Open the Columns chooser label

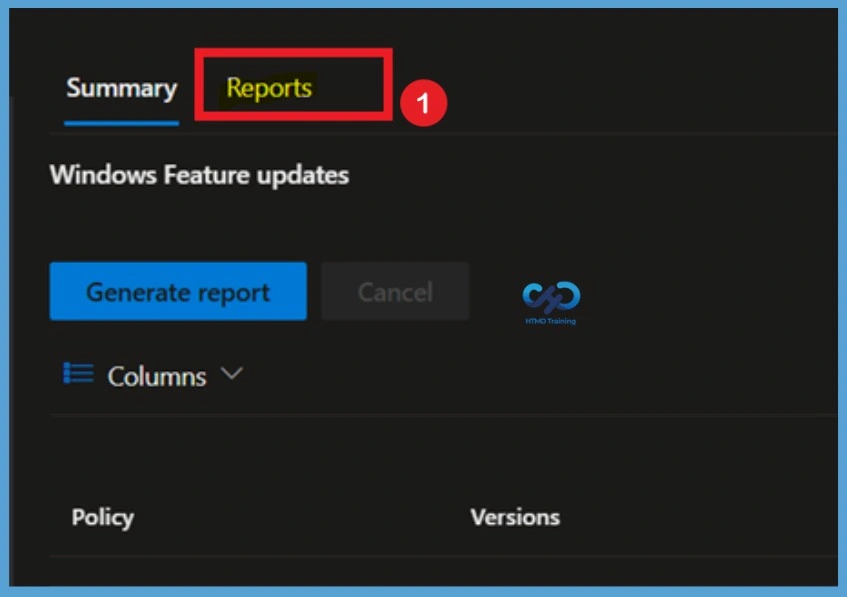(157, 376)
